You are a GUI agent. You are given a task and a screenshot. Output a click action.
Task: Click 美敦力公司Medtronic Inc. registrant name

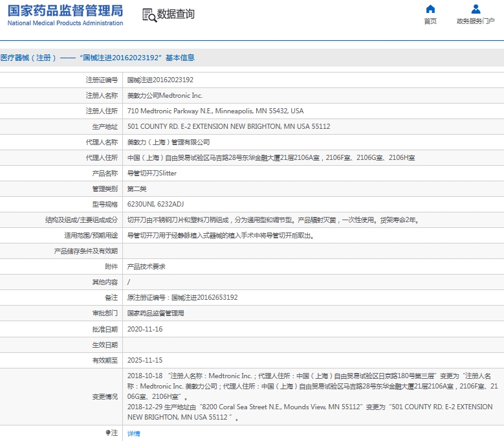tap(165, 96)
